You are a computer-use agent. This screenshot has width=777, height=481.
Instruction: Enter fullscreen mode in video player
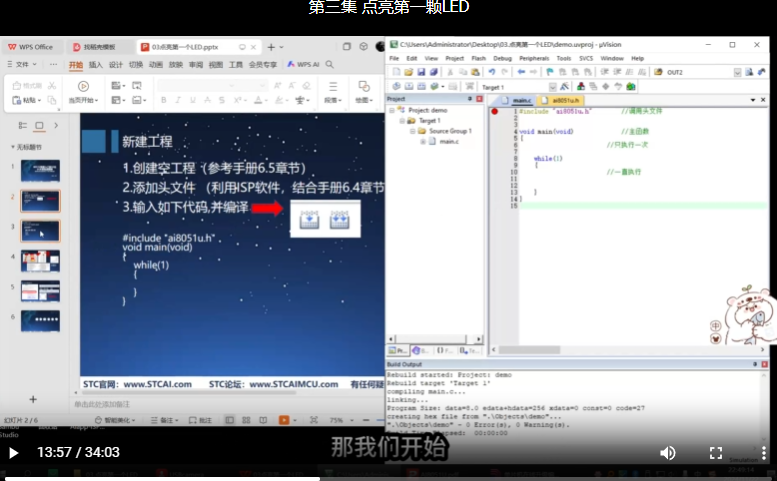[x=716, y=453]
